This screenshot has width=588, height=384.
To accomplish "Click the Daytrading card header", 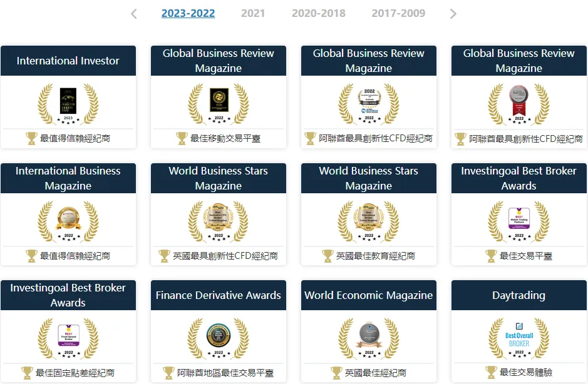I will pyautogui.click(x=519, y=295).
